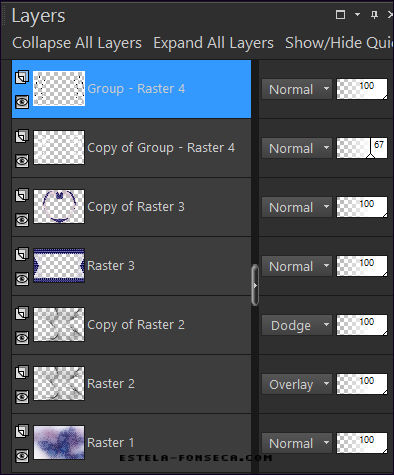Click layer type icon for Copy of Raster 3
394x475 pixels.
(22, 195)
